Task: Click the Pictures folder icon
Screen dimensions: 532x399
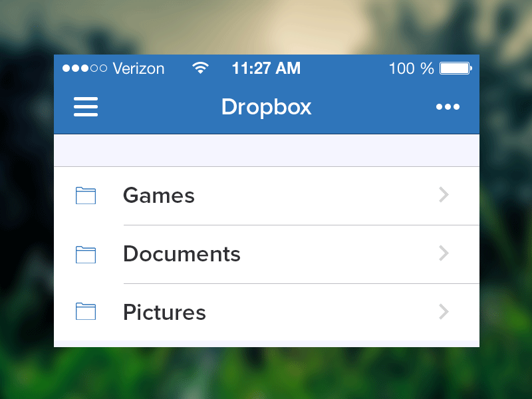Action: 85,312
